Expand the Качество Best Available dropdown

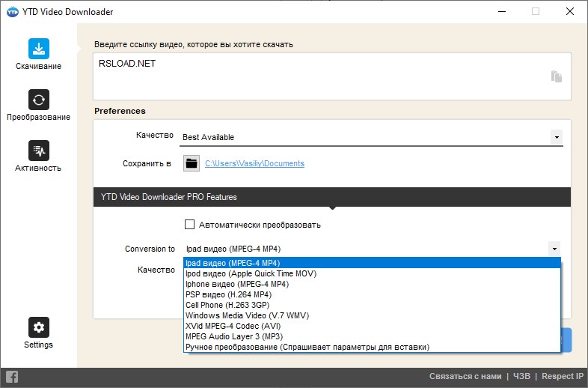point(556,137)
